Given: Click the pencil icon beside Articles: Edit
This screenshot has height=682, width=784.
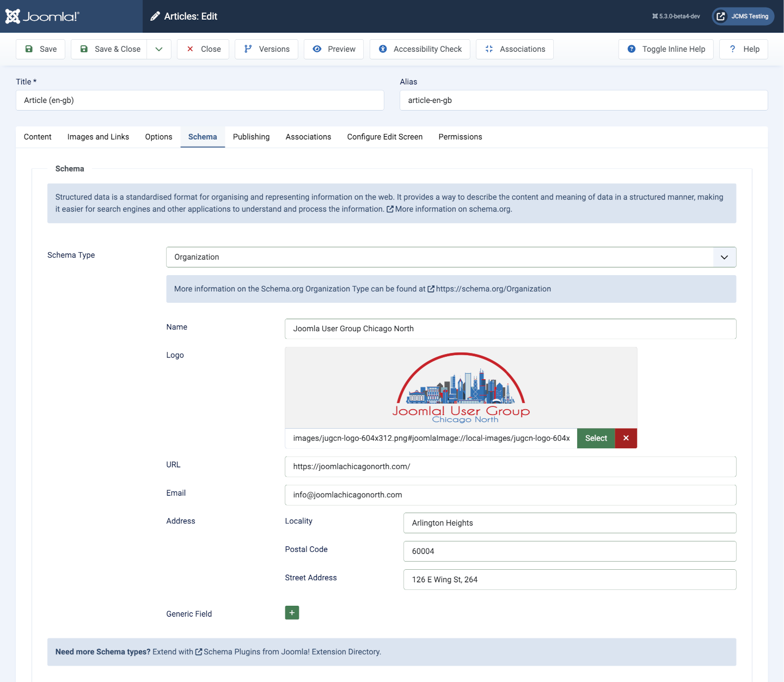Looking at the screenshot, I should coord(155,16).
